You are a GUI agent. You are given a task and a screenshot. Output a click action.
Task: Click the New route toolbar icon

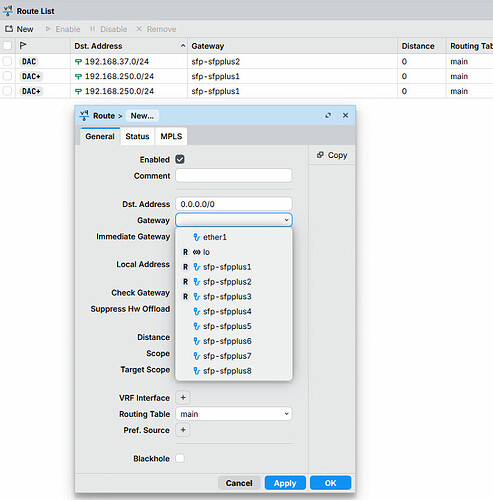[9, 29]
